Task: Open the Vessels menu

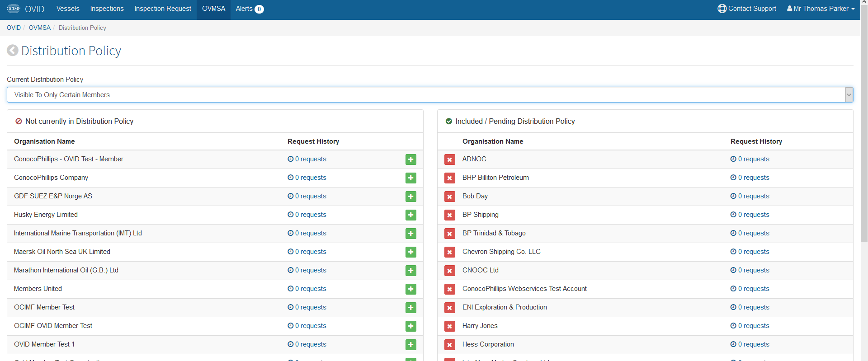Action: click(68, 9)
